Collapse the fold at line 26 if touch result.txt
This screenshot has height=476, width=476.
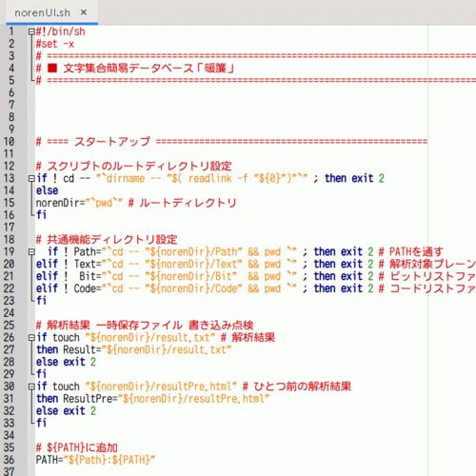click(x=31, y=338)
